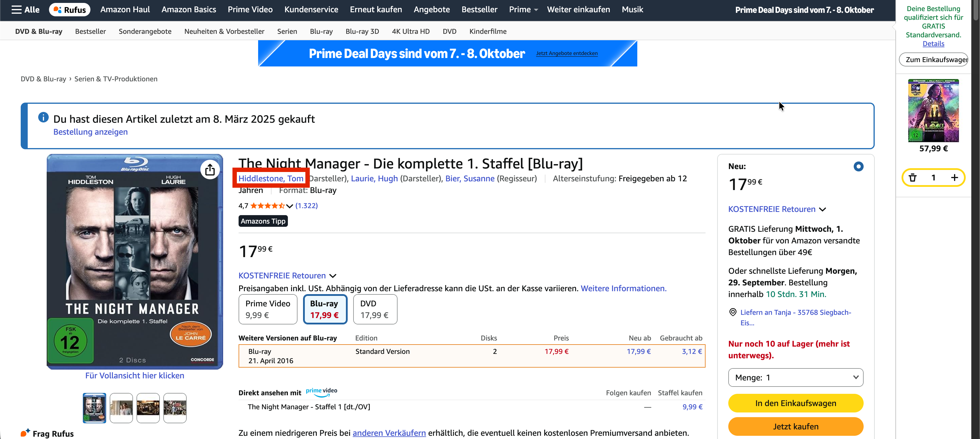Viewport: 980px width, 439px height.
Task: Click the location pin delivery icon
Action: (x=732, y=312)
